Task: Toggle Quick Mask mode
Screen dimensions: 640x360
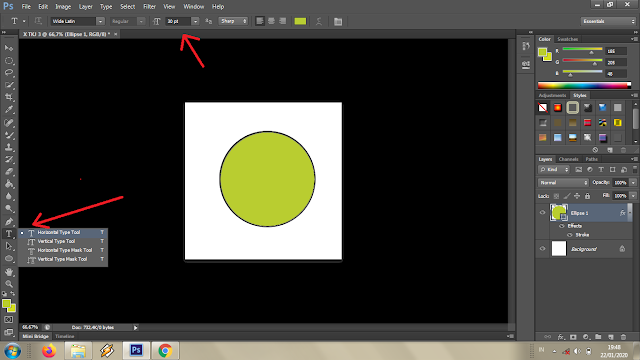Action: point(9,320)
